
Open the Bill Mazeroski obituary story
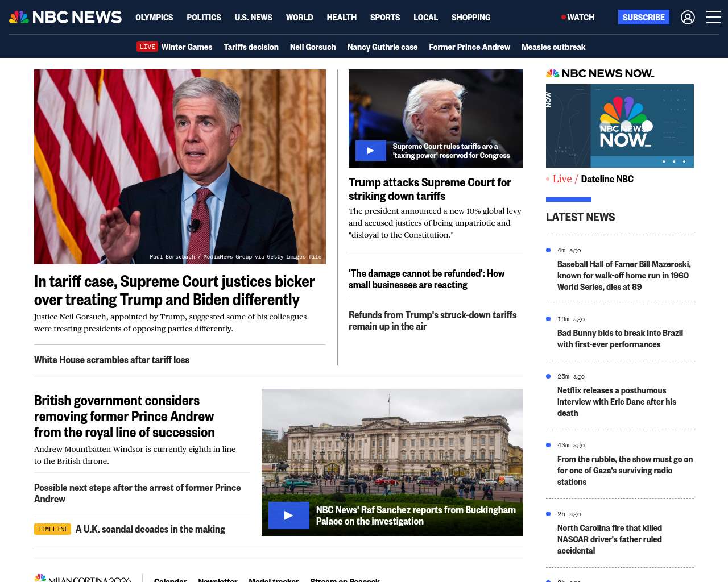(624, 276)
